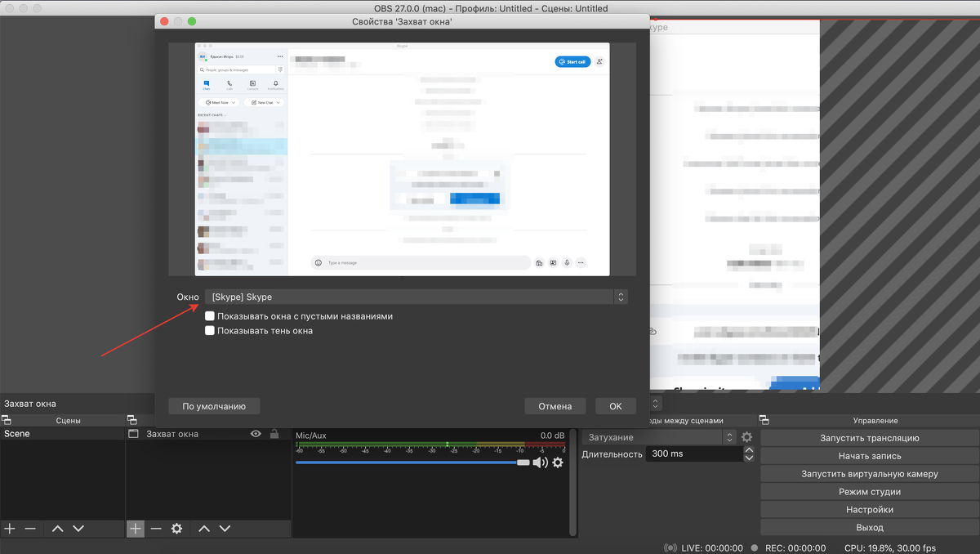Click LIVE: 00:00:00 status indicator
Screen dimensions: 980x554
tap(704, 547)
